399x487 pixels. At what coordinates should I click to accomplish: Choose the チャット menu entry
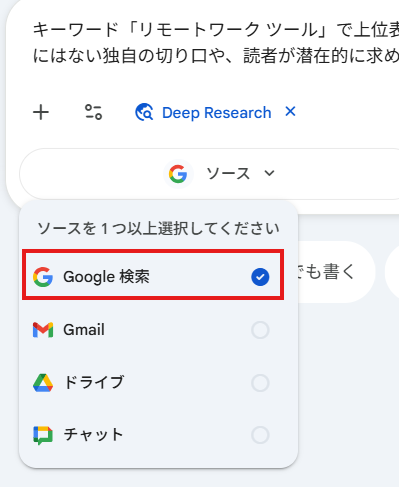[151, 435]
